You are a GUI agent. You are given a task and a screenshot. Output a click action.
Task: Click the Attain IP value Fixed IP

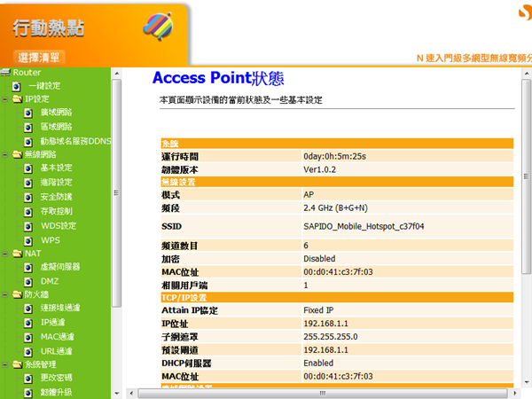point(318,310)
